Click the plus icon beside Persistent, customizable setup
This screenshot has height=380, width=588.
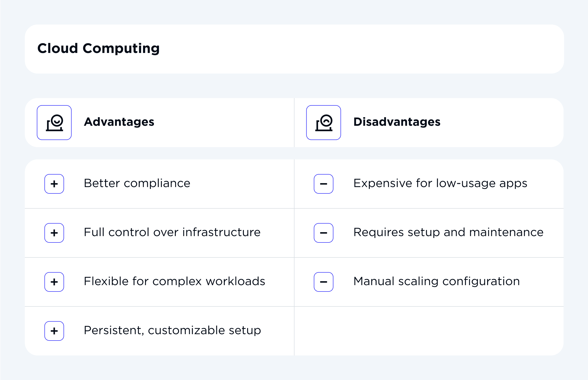54,330
